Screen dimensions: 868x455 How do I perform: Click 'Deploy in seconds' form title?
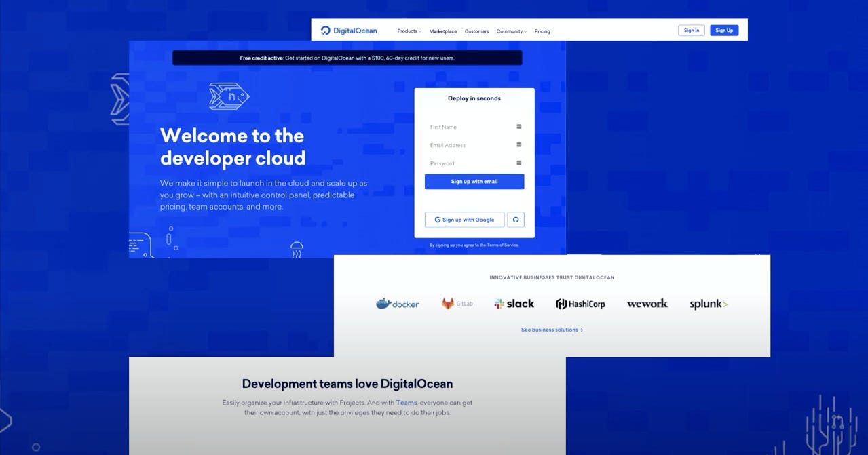[x=474, y=98]
